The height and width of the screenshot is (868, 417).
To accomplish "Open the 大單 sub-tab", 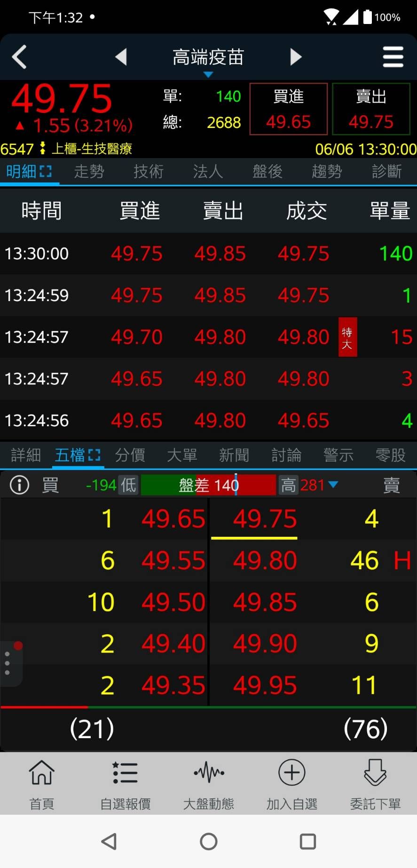I will pyautogui.click(x=182, y=455).
